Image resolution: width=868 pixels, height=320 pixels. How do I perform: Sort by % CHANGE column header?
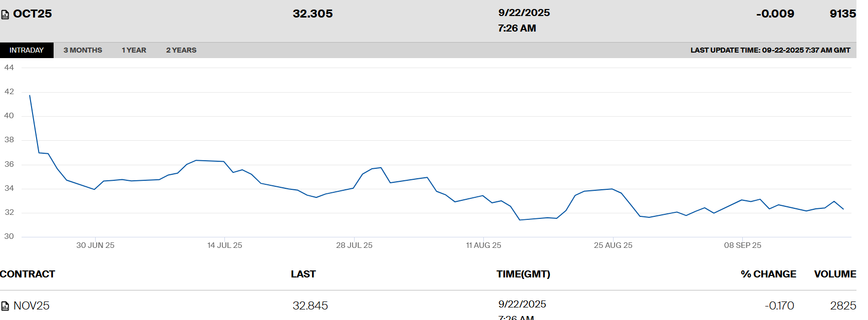click(x=768, y=274)
